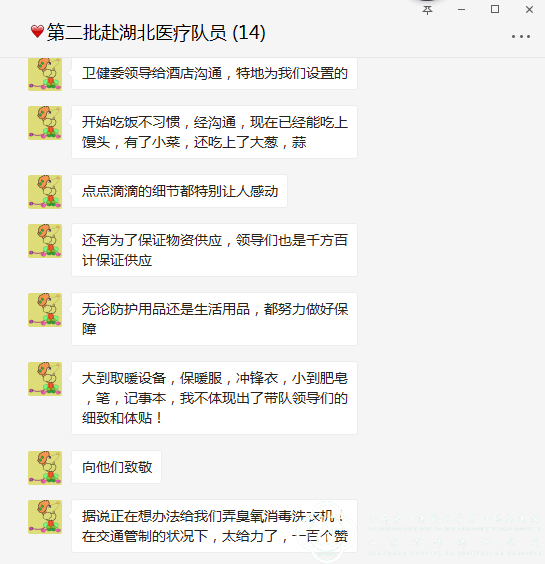
Task: Open the three-dots chat info menu
Action: tap(521, 36)
